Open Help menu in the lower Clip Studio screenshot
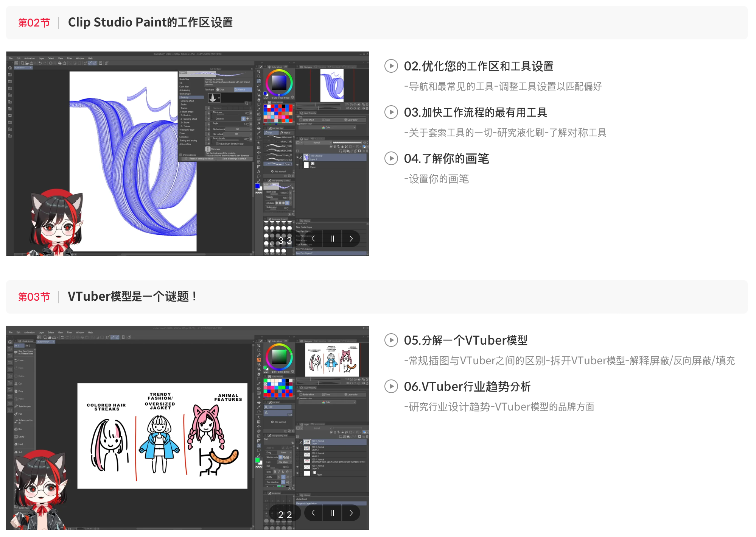The width and height of the screenshot is (756, 537). (x=90, y=333)
